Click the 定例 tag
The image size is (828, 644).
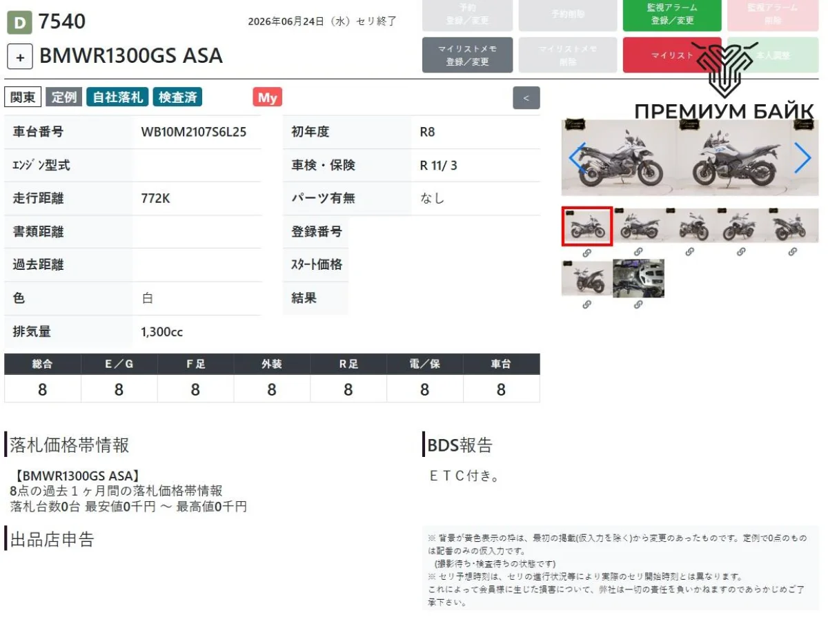point(64,97)
